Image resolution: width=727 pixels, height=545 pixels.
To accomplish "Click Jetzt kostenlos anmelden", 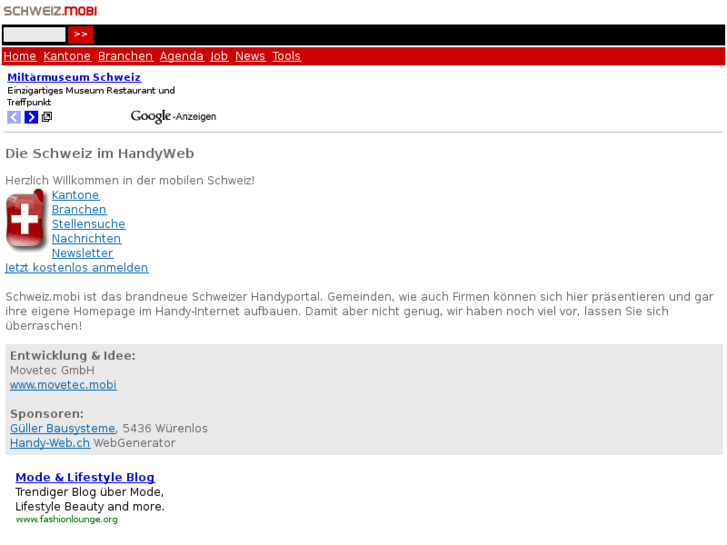I will point(77,268).
